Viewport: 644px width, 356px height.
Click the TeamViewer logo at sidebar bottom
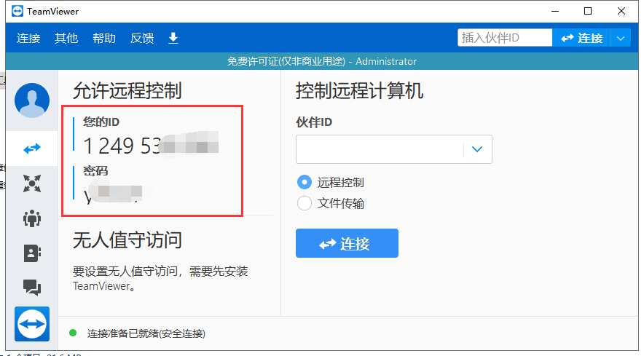[32, 323]
